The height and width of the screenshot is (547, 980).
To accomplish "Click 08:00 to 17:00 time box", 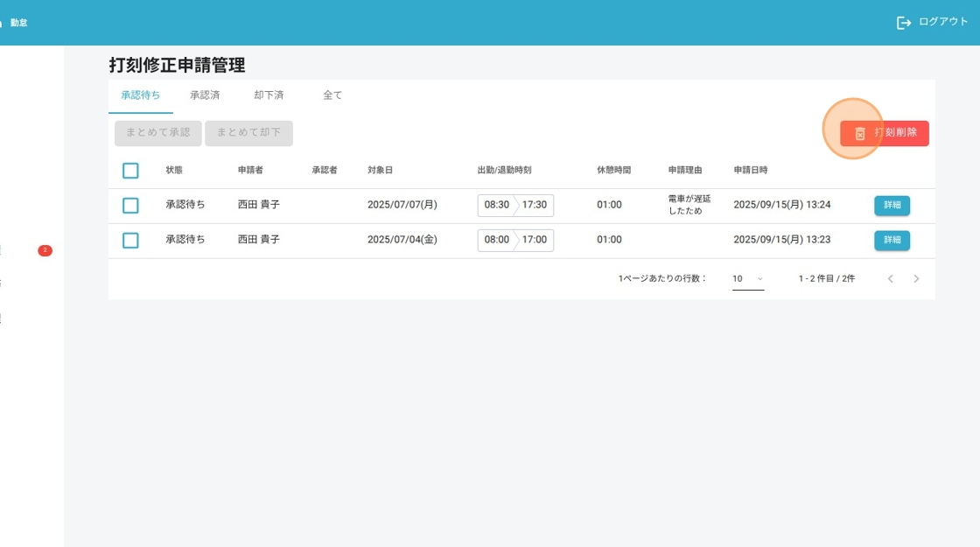I will point(515,240).
